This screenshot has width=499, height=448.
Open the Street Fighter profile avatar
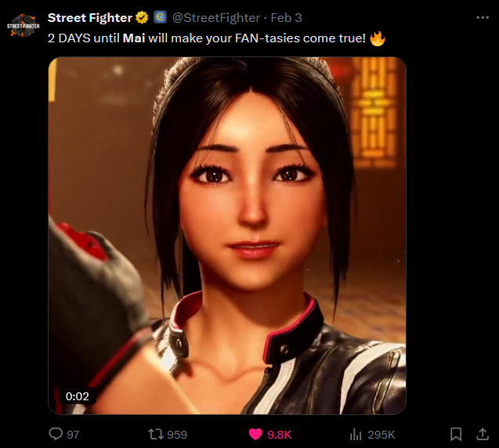click(x=24, y=26)
